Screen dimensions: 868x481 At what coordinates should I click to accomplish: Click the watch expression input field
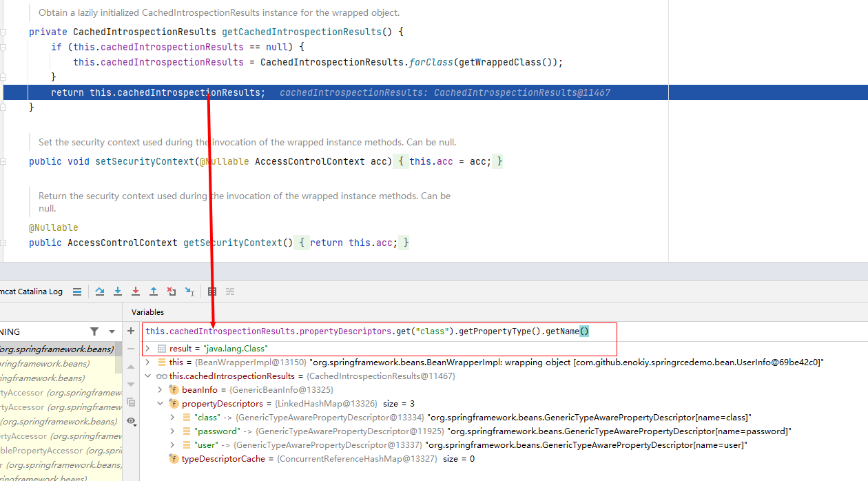pyautogui.click(x=380, y=331)
